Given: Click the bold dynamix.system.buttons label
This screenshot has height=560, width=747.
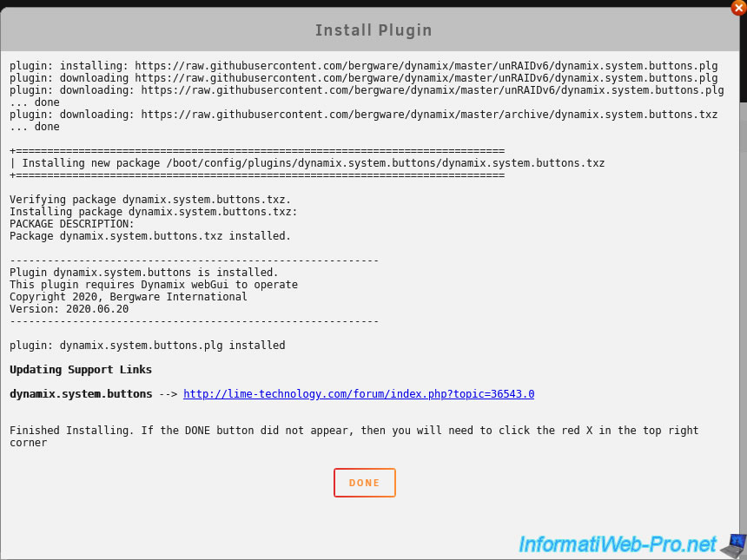Looking at the screenshot, I should coord(81,394).
